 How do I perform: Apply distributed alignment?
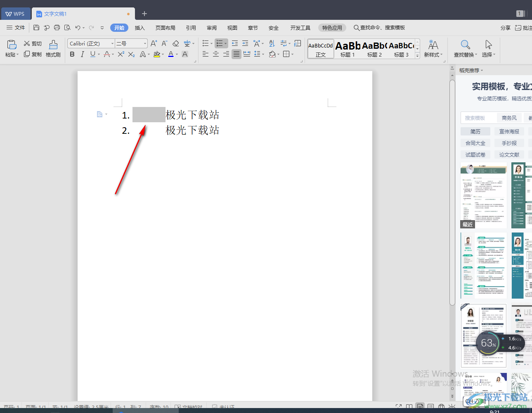[x=247, y=54]
